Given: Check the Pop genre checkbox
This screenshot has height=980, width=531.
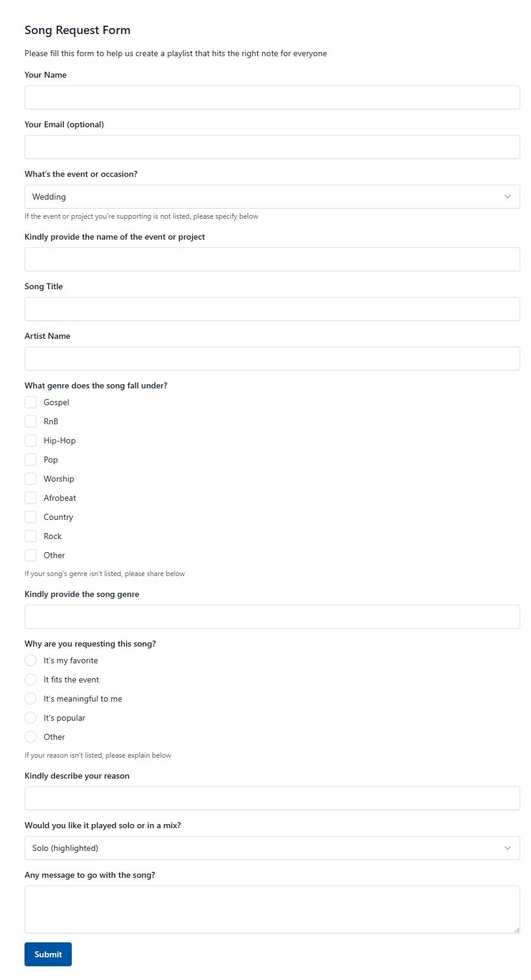Looking at the screenshot, I should click(30, 460).
